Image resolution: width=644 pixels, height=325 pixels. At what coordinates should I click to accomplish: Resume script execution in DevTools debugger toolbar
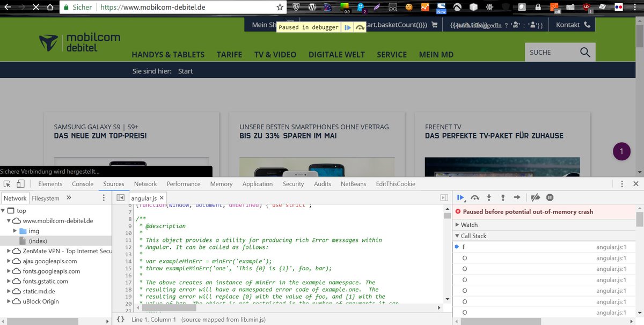(x=460, y=197)
